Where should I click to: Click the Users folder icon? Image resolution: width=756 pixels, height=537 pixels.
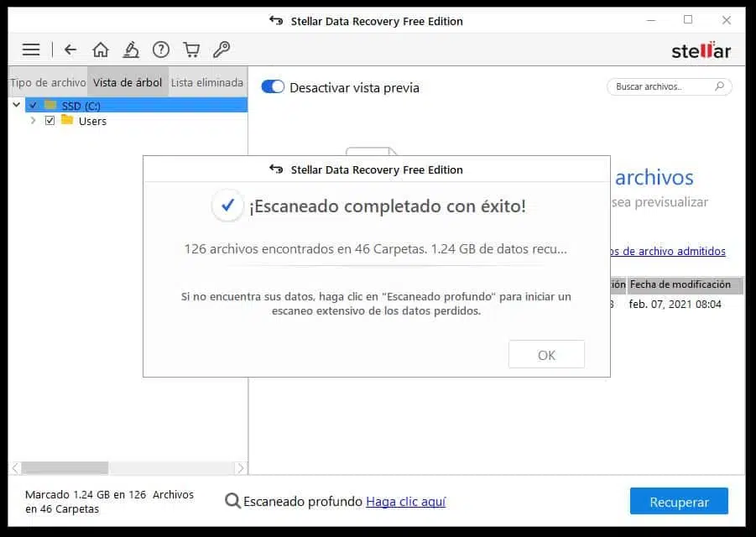click(x=67, y=120)
